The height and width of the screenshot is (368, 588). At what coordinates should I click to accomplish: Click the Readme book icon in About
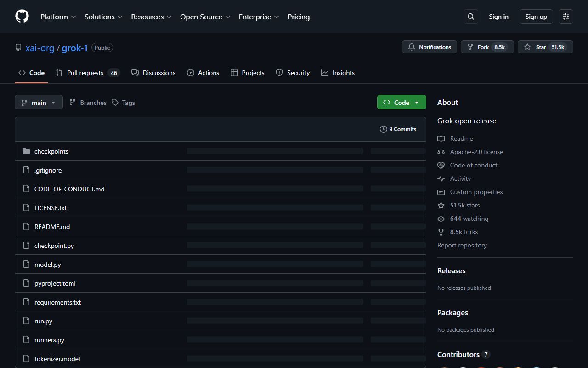tap(441, 138)
